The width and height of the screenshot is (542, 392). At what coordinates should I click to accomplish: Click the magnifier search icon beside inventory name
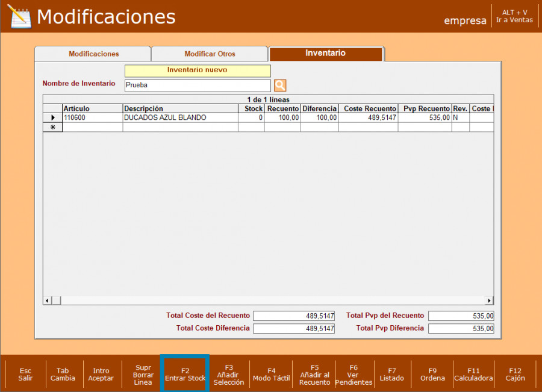tap(280, 86)
